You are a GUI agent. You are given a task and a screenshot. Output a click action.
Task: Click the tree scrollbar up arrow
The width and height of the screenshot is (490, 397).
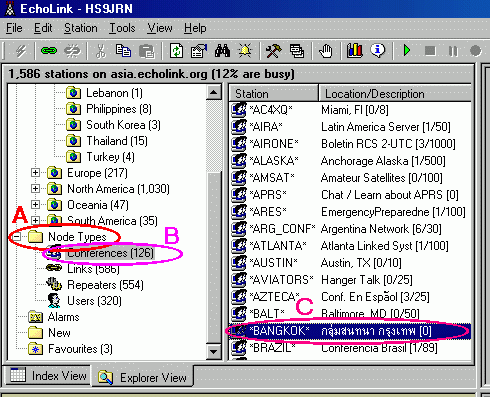214,93
